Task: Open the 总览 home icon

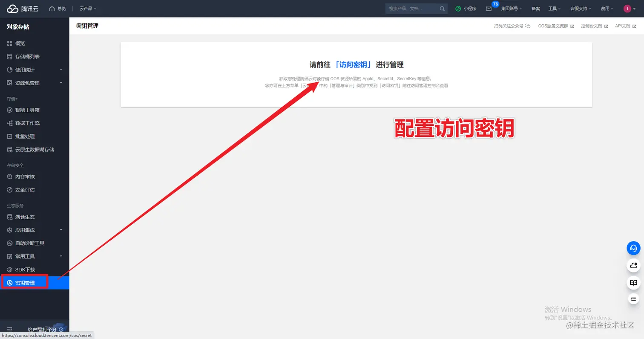Action: [52, 9]
